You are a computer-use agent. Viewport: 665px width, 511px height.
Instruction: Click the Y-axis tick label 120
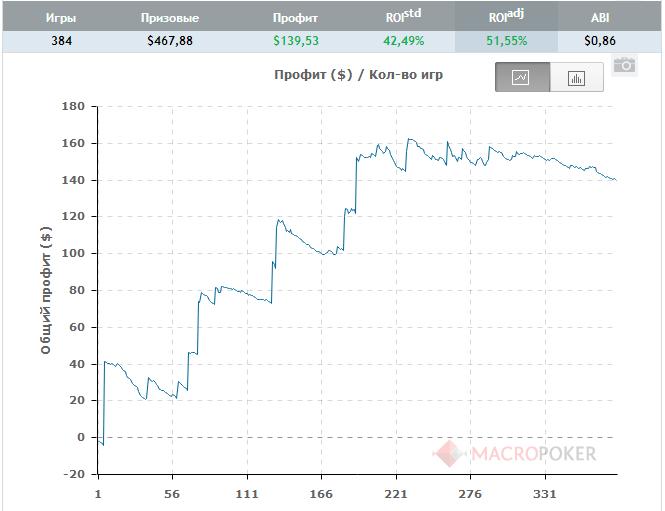click(x=73, y=216)
